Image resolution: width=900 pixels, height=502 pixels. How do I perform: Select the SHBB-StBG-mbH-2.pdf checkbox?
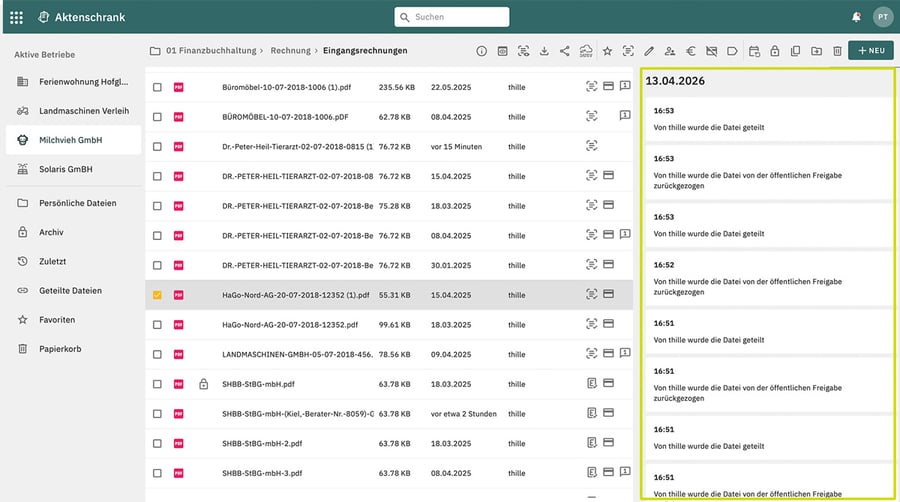pyautogui.click(x=157, y=443)
